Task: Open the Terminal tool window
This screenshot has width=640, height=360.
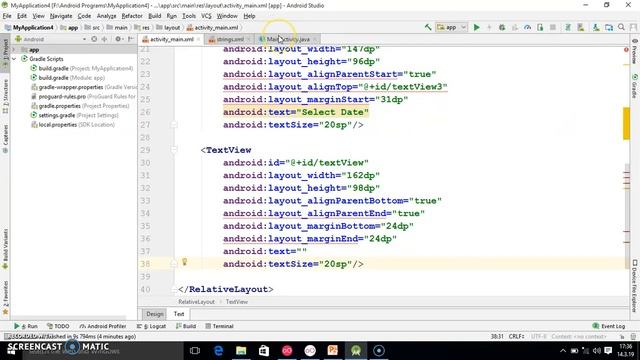Action: point(219,326)
